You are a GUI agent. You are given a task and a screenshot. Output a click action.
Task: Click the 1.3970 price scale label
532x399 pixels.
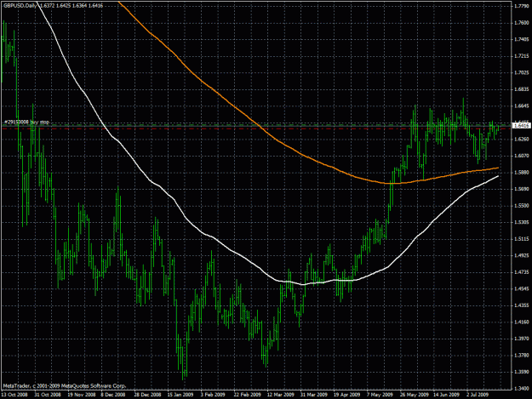pos(522,339)
